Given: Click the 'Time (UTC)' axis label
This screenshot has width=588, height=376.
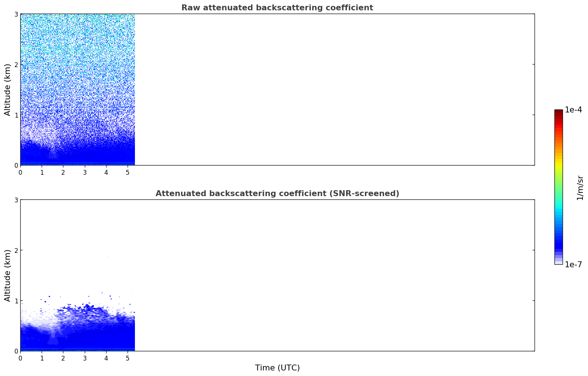Looking at the screenshot, I should pyautogui.click(x=277, y=368).
